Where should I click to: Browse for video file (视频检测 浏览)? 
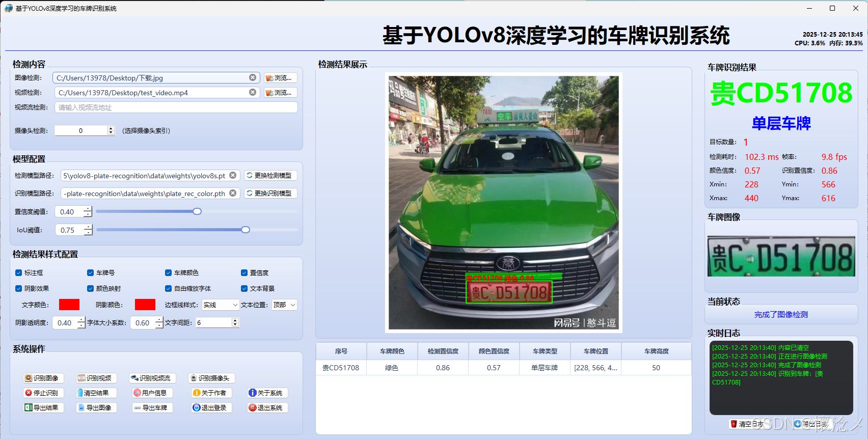click(281, 93)
